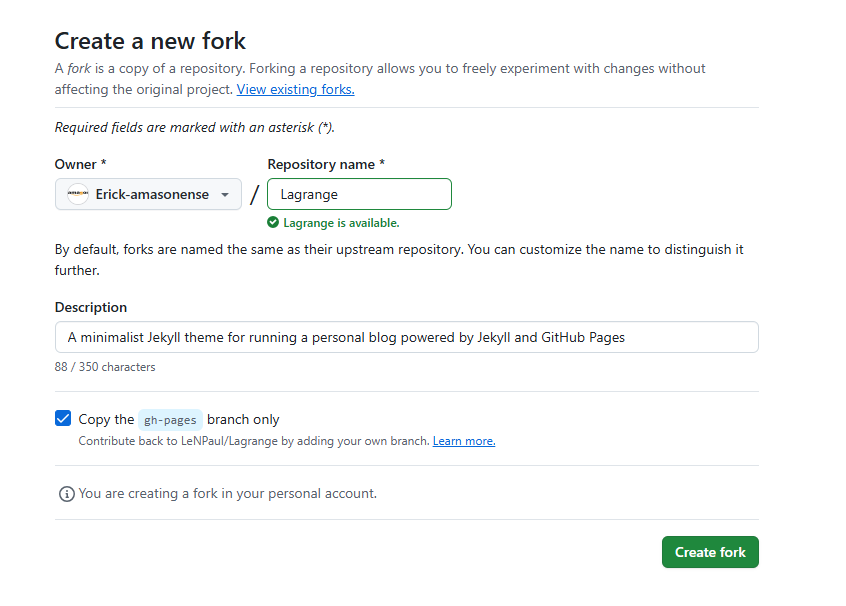Click the slash separator between owner and name
Screen dimensions: 846x606
point(254,195)
